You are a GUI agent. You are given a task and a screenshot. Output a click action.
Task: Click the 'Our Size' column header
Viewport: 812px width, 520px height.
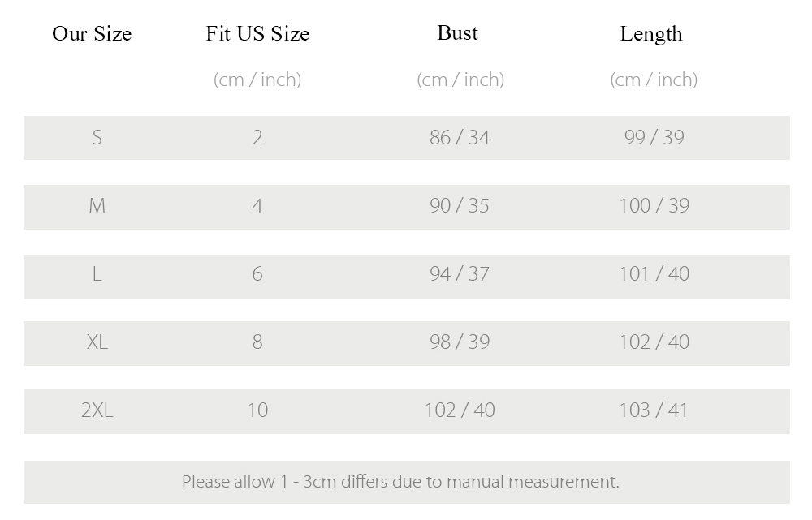point(92,33)
